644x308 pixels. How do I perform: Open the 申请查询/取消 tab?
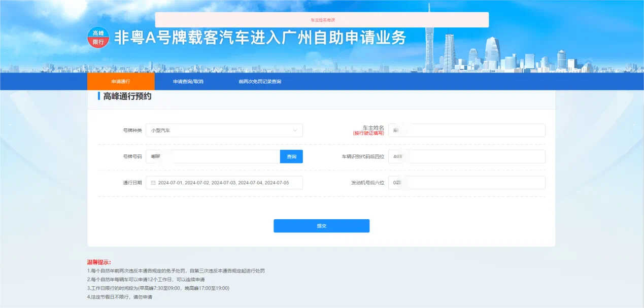pyautogui.click(x=188, y=82)
